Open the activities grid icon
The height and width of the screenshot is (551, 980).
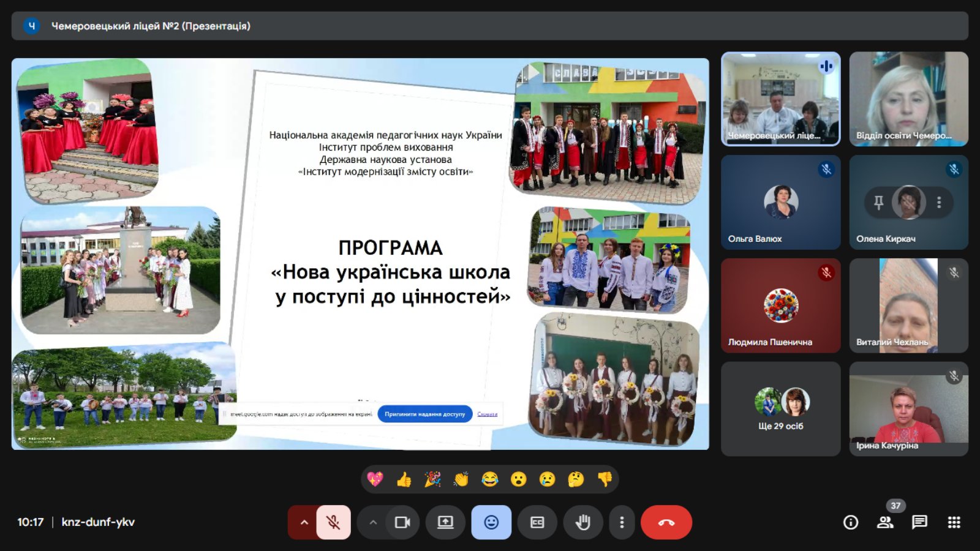click(954, 522)
